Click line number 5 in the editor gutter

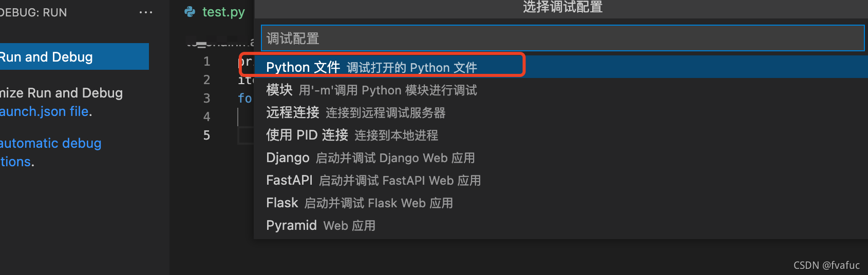click(x=206, y=135)
